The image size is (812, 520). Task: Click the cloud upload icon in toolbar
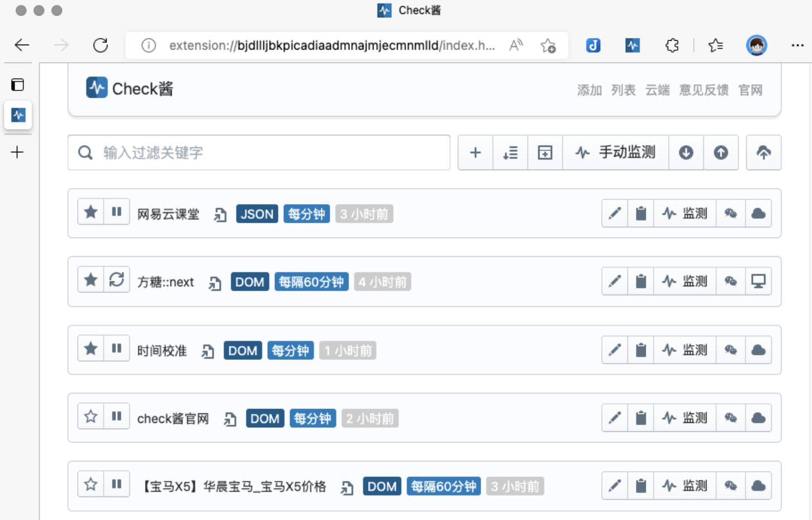point(763,152)
